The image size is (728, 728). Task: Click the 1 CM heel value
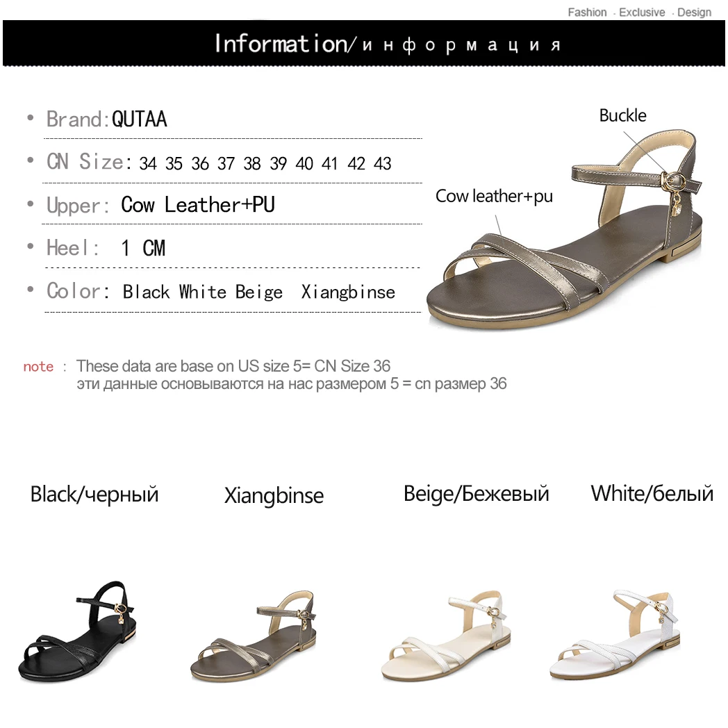(x=143, y=248)
